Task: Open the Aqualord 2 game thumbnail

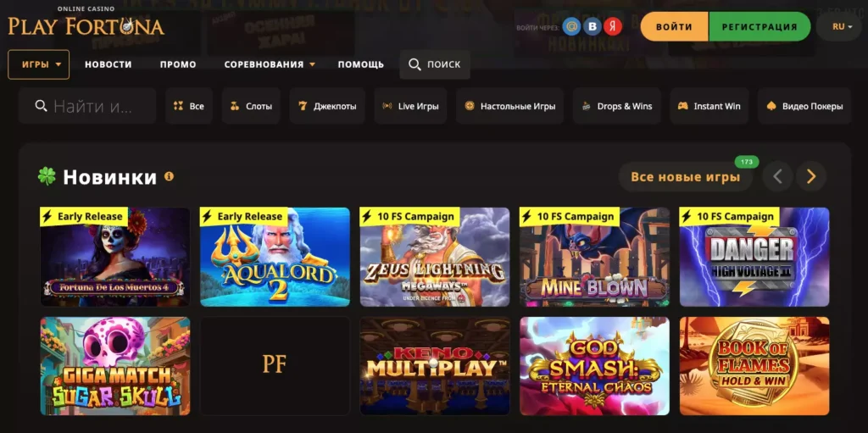Action: click(x=275, y=257)
